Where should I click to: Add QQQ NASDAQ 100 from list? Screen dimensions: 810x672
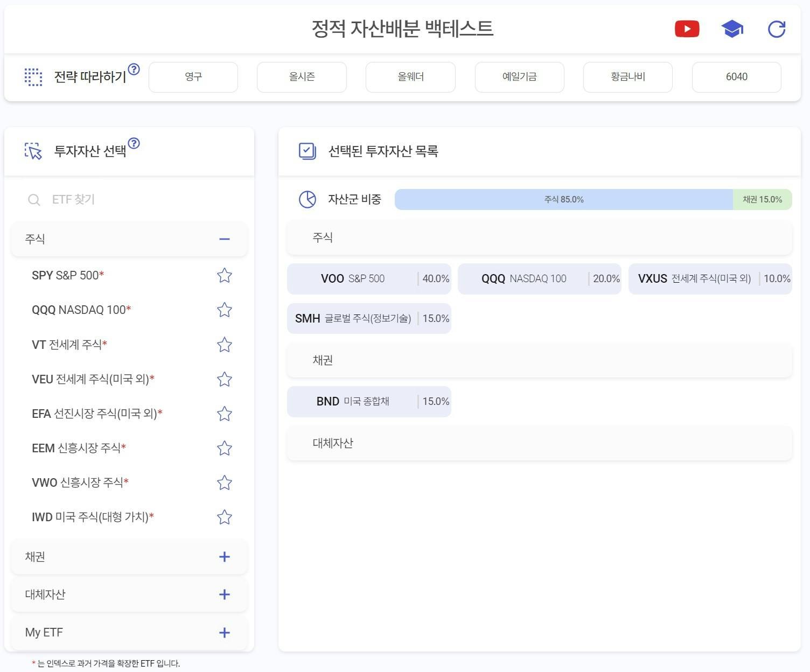point(81,310)
